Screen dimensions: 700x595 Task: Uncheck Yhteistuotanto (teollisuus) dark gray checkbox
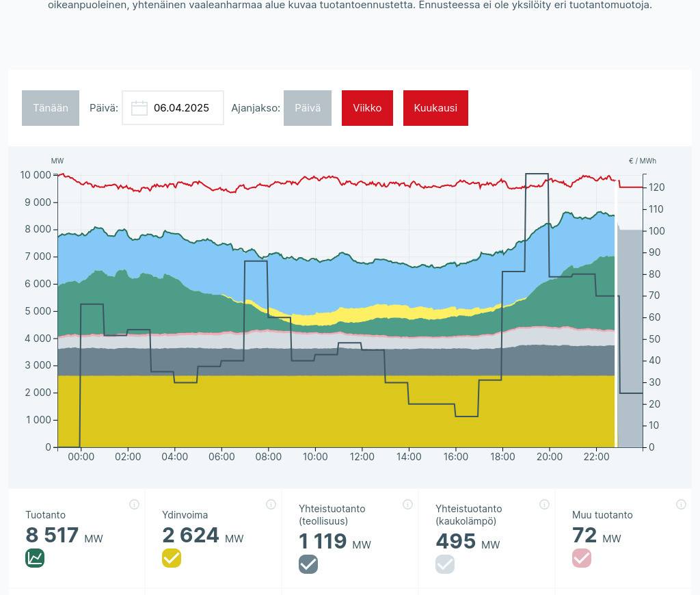[308, 564]
